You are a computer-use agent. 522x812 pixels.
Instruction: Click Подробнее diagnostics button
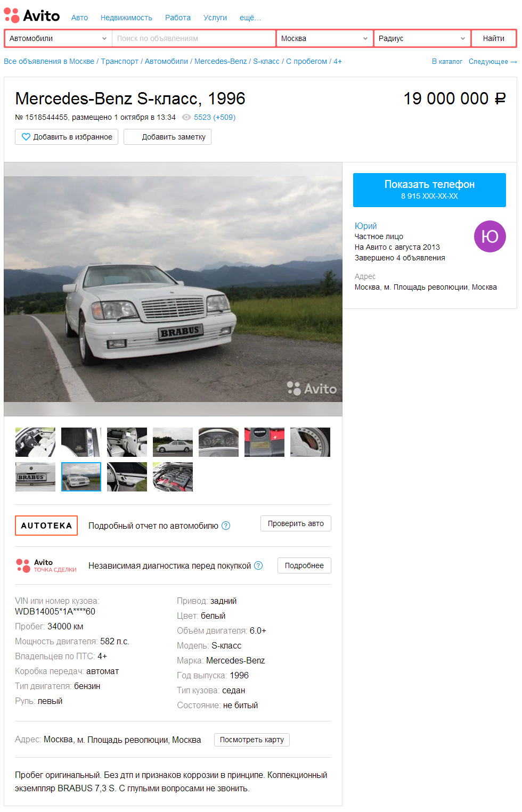(304, 565)
